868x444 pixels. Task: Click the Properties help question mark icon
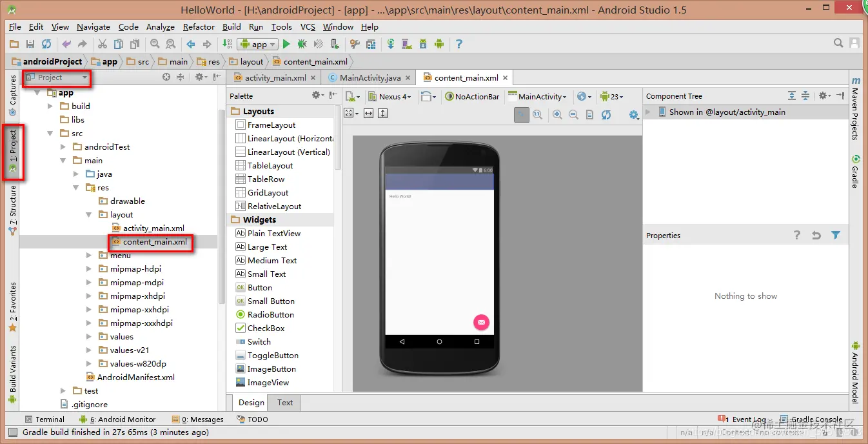pyautogui.click(x=797, y=236)
